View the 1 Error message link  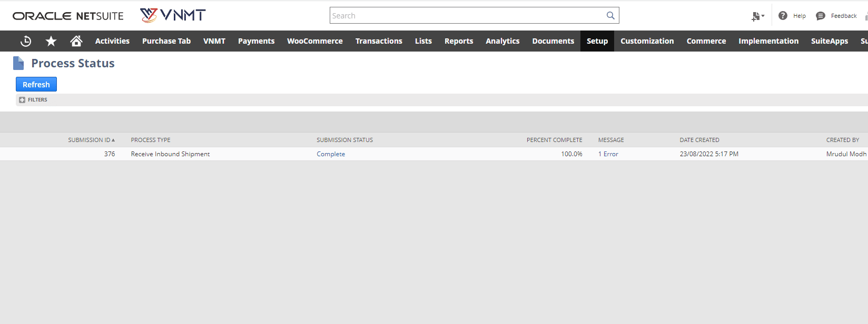click(608, 154)
